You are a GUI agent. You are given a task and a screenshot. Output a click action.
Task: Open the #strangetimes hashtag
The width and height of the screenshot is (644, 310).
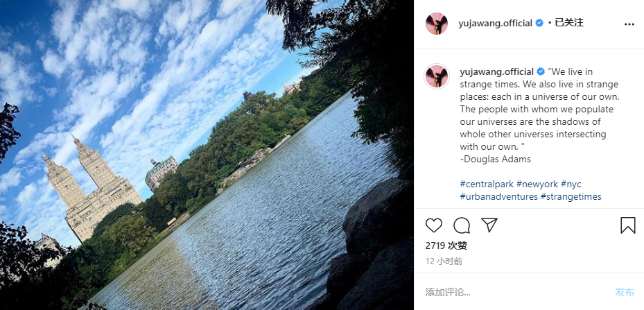click(x=571, y=196)
